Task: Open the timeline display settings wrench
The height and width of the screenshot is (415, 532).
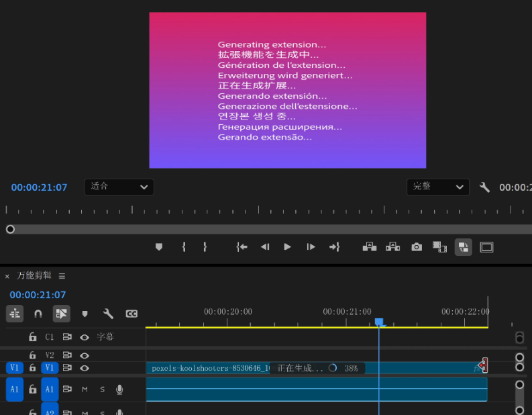Action: click(108, 314)
